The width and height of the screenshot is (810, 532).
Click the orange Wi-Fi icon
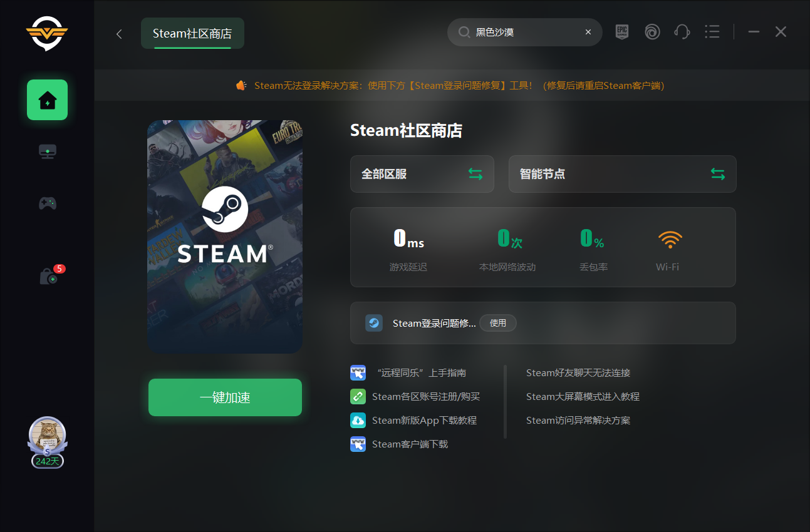(x=670, y=240)
